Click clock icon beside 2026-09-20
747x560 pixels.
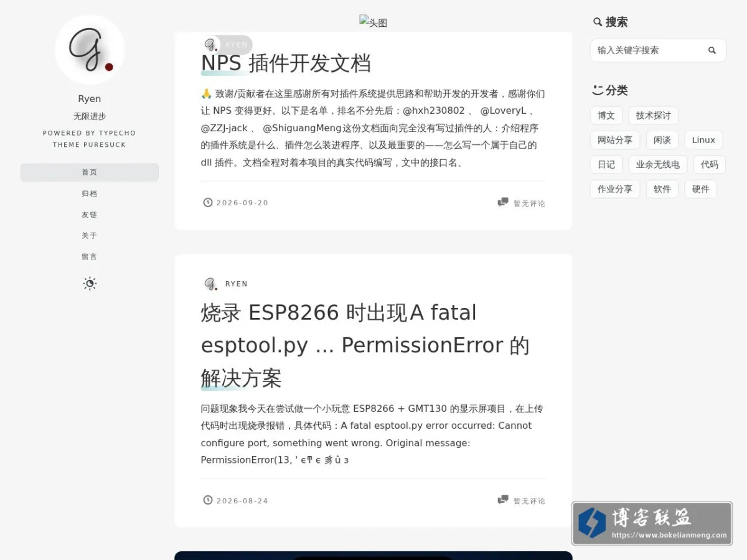[x=208, y=202]
